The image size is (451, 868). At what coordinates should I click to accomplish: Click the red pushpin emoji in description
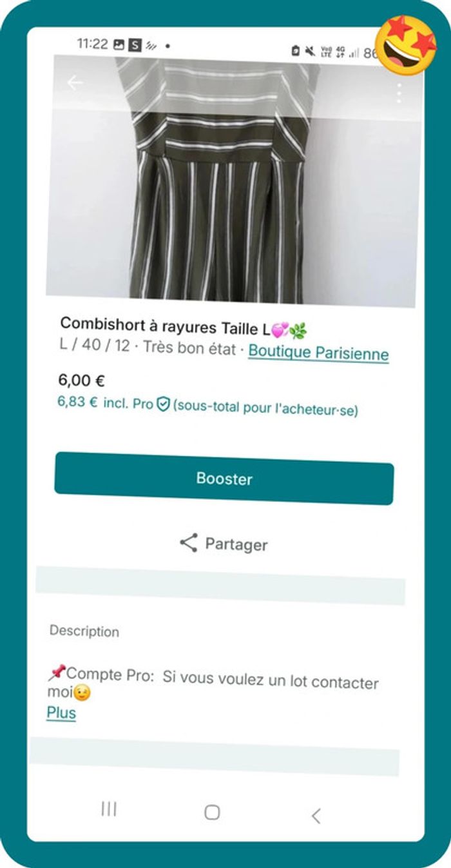point(57,673)
